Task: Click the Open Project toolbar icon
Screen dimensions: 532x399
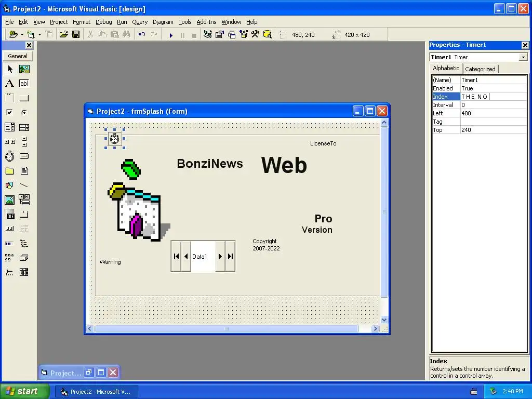Action: pos(63,35)
